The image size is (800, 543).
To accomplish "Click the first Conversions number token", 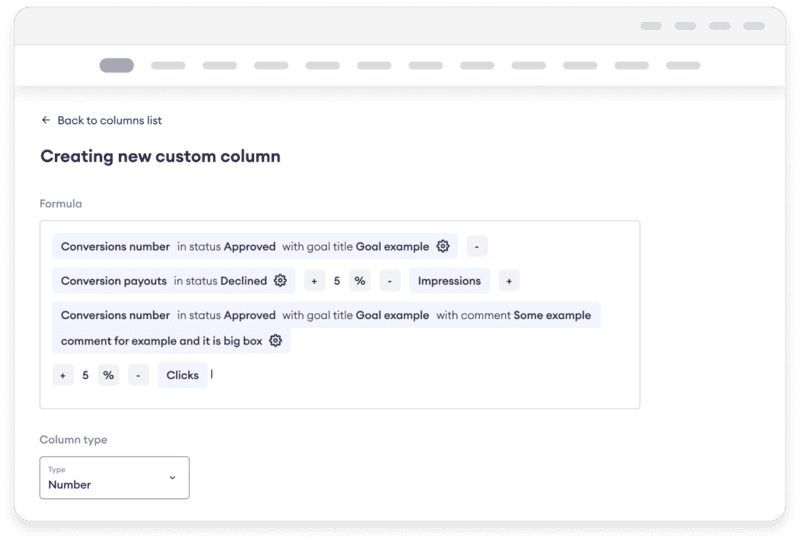I will (x=115, y=246).
